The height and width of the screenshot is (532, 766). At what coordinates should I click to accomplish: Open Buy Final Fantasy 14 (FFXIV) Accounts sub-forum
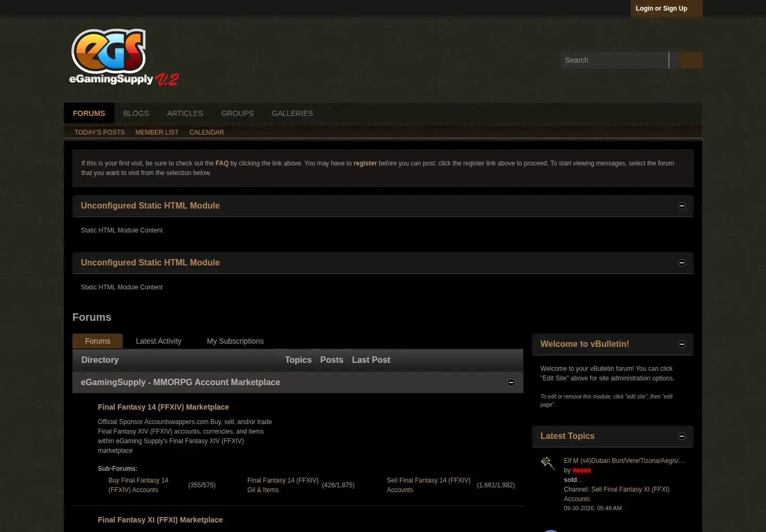click(138, 485)
